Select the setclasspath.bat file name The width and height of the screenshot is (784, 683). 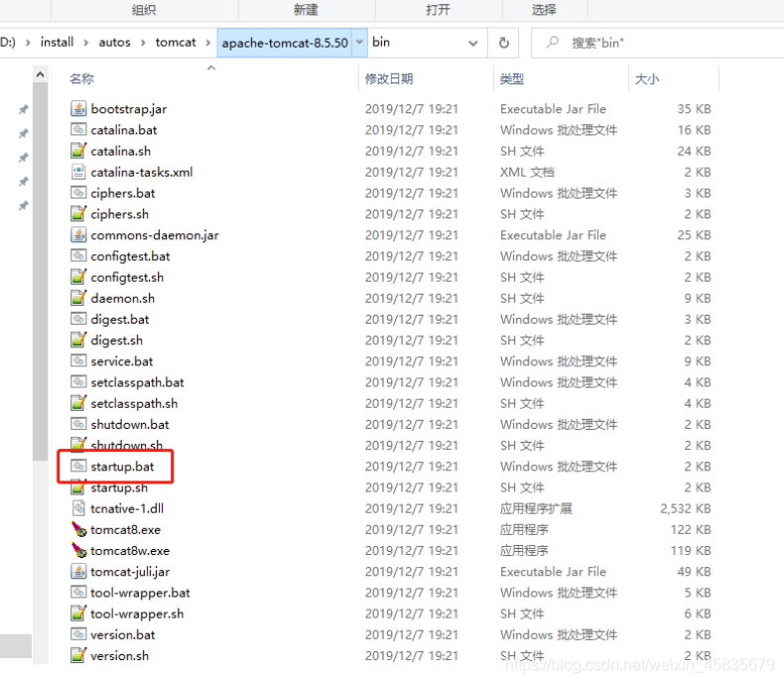click(x=138, y=382)
